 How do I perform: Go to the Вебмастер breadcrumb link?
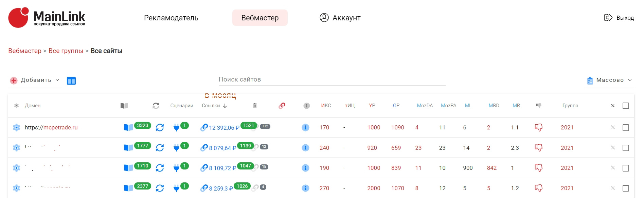tap(25, 51)
